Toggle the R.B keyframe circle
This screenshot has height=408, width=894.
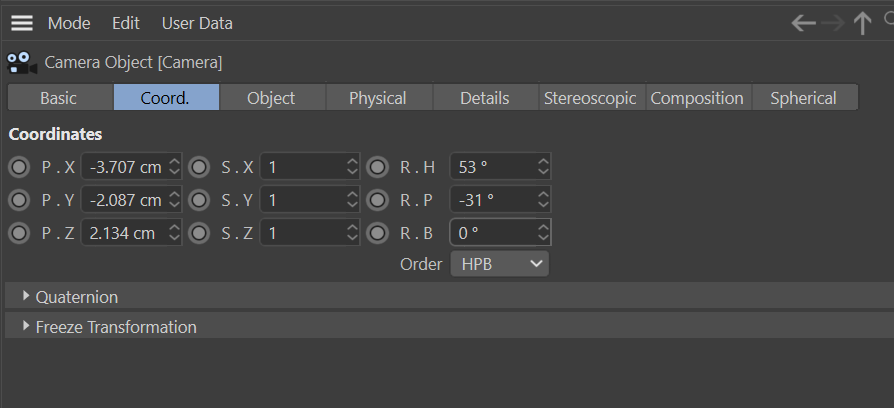tap(377, 233)
